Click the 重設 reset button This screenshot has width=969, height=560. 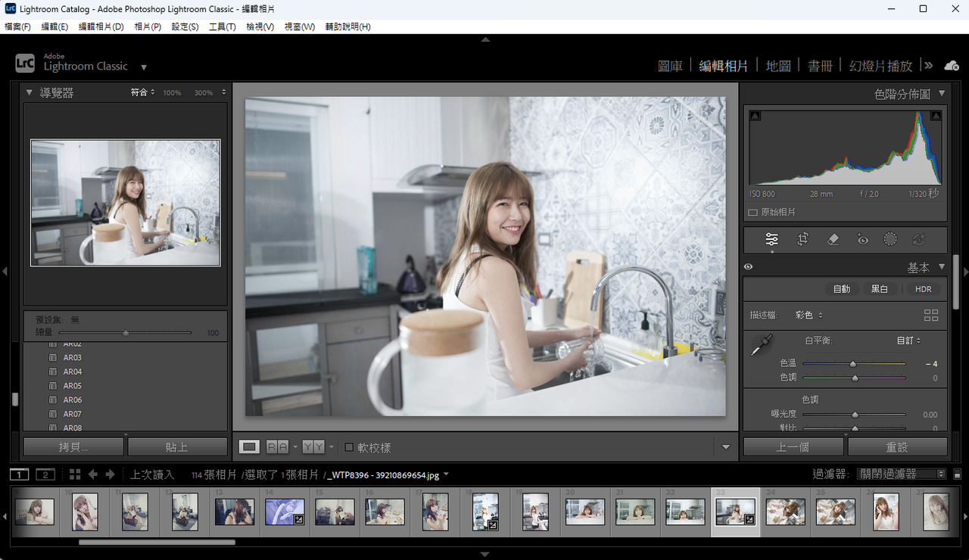(x=897, y=447)
